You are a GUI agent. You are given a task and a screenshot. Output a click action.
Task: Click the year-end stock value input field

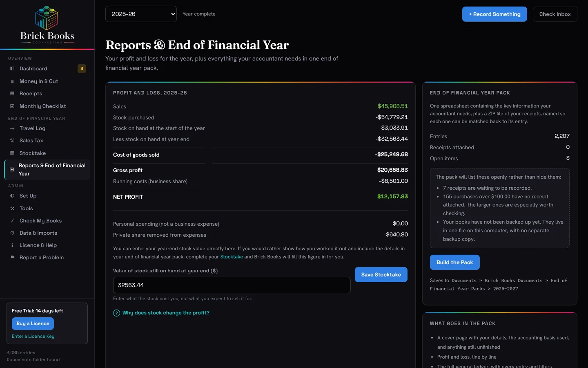[x=232, y=285]
